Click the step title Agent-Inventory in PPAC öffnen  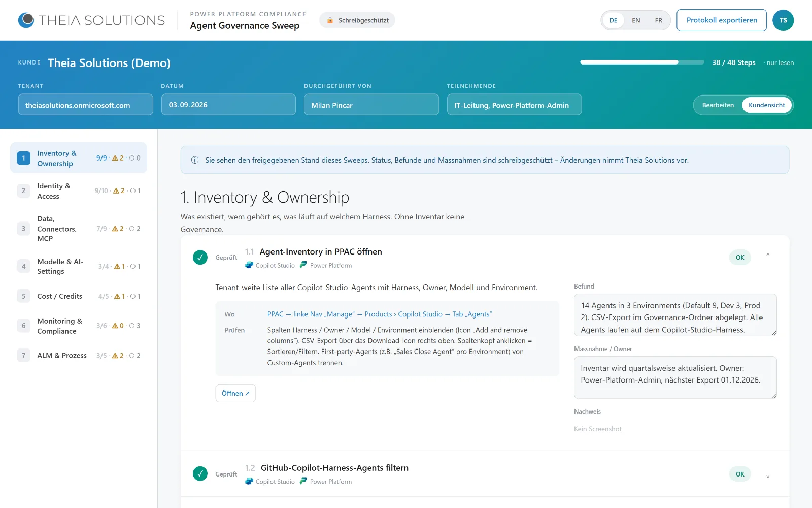(x=321, y=251)
